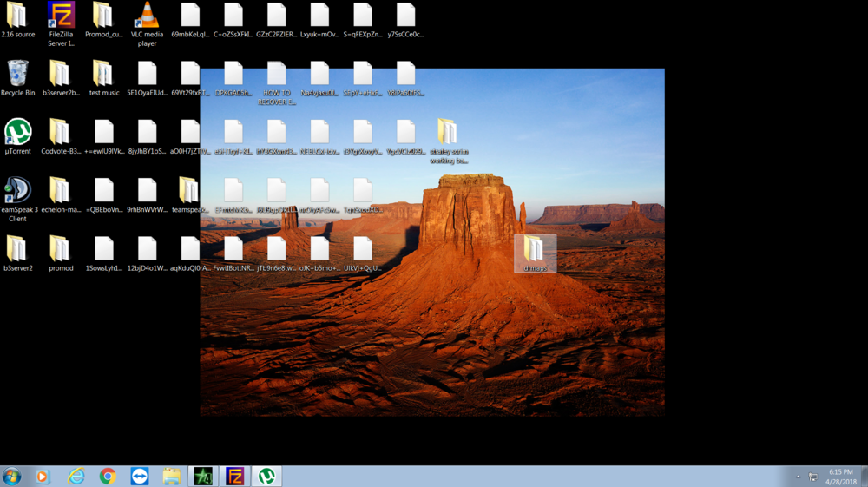This screenshot has height=487, width=868.
Task: Switch to FileZilla Server in taskbar
Action: click(x=235, y=476)
